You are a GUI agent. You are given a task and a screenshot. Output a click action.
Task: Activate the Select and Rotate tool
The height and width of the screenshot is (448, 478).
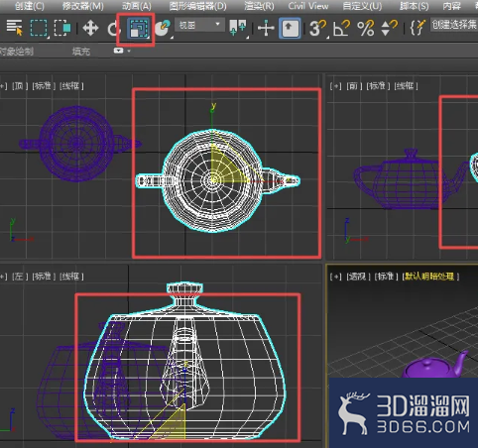112,29
